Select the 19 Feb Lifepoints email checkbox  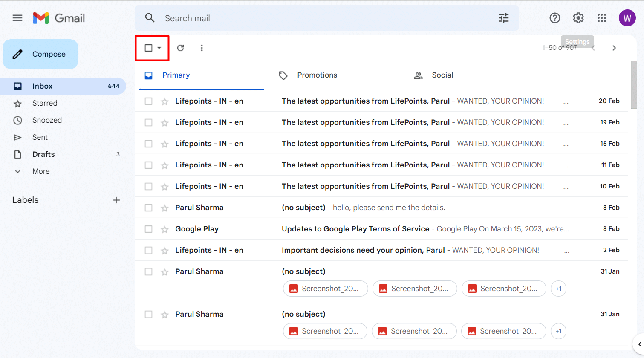[x=148, y=122]
